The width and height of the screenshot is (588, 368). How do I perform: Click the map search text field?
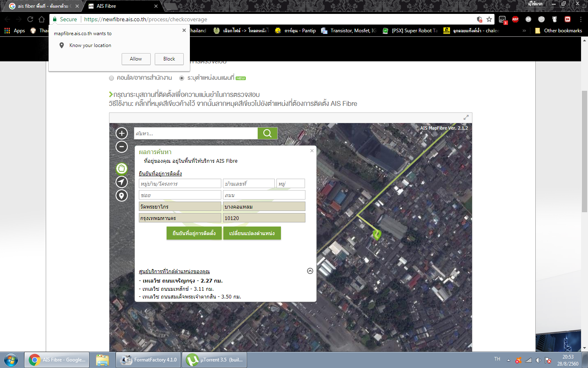pos(196,134)
